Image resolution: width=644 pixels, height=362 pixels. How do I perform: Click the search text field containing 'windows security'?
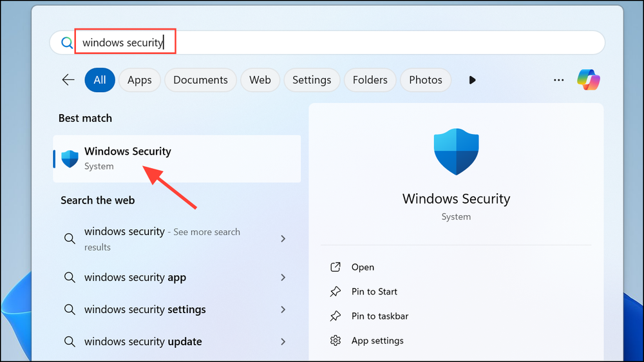click(x=327, y=43)
